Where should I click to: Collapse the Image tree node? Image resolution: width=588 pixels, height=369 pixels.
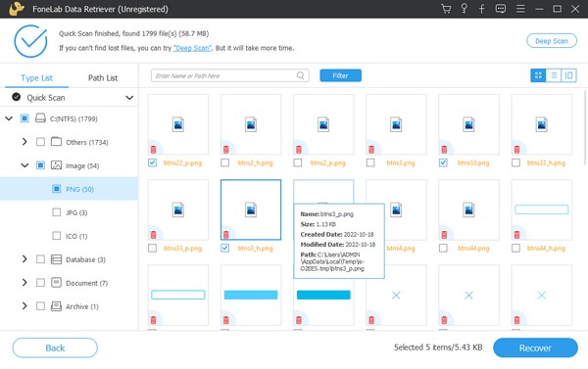tap(24, 165)
